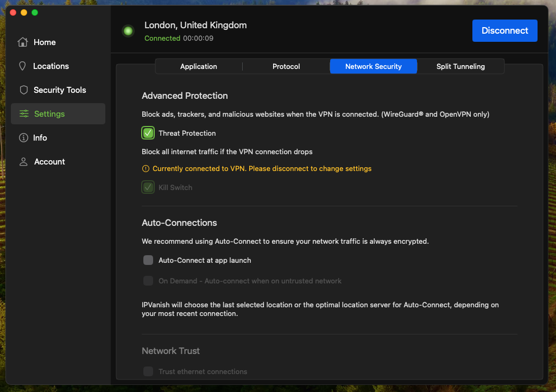
Task: Click the yellow warning icon beside the VPN notice
Action: (146, 169)
